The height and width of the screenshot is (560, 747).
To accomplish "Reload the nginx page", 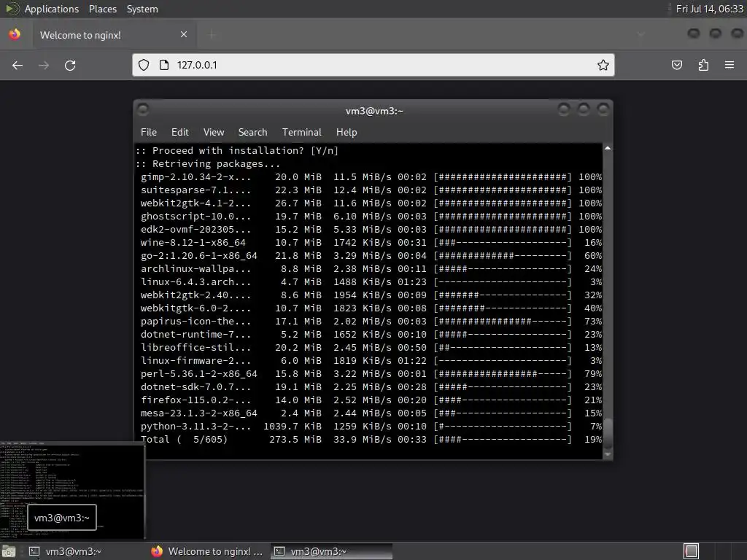I will [70, 65].
